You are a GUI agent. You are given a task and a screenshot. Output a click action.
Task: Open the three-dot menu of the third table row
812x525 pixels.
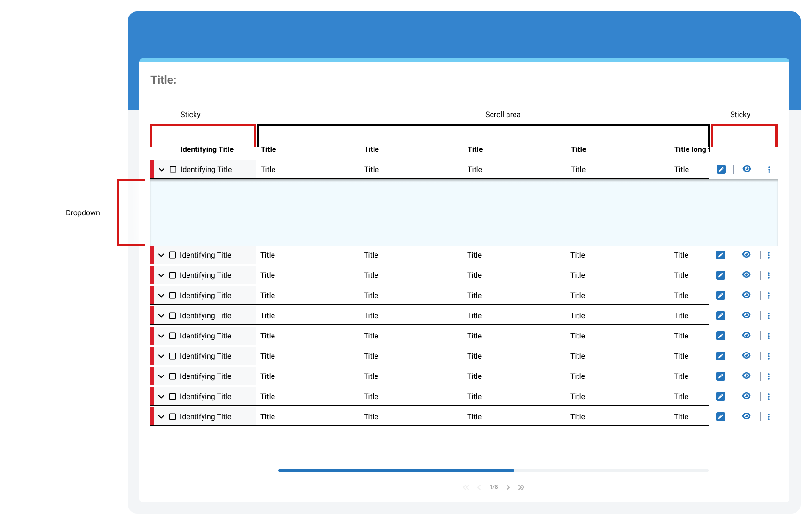click(769, 275)
